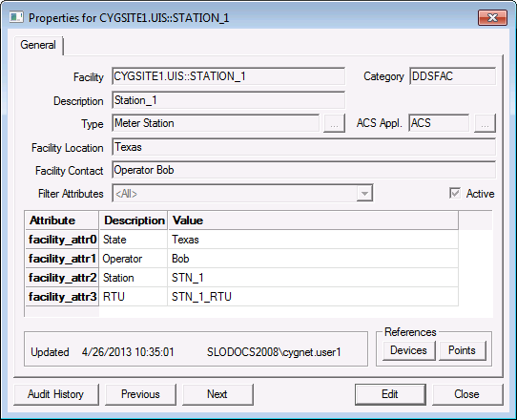517x420 pixels.
Task: Click the Bob value cell
Action: 313,259
